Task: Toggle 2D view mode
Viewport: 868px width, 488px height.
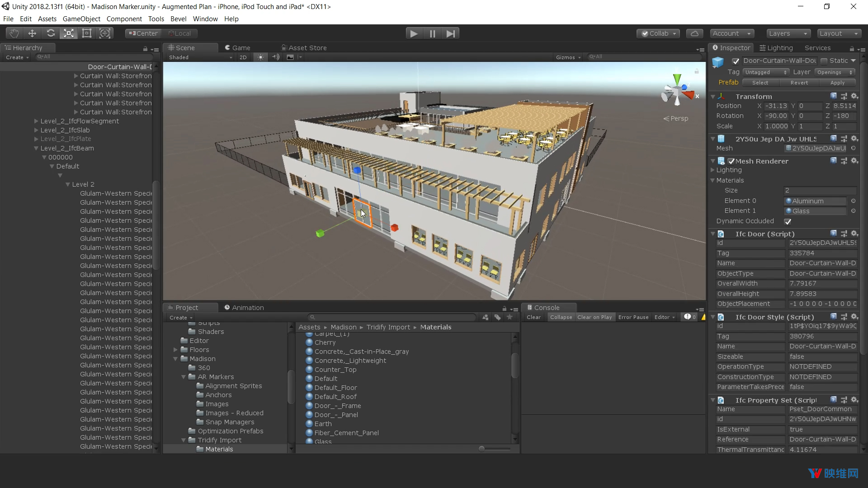Action: coord(243,57)
